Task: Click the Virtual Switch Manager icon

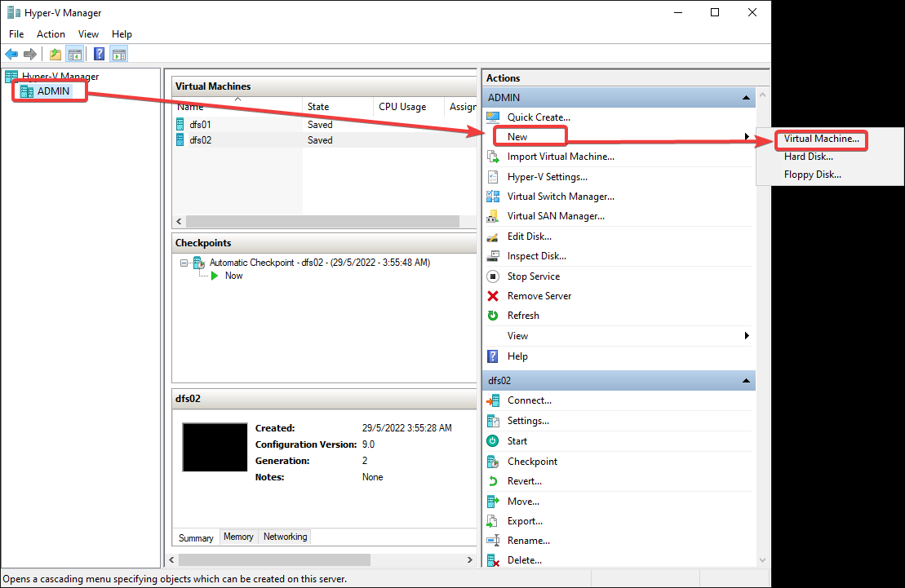Action: coord(493,197)
